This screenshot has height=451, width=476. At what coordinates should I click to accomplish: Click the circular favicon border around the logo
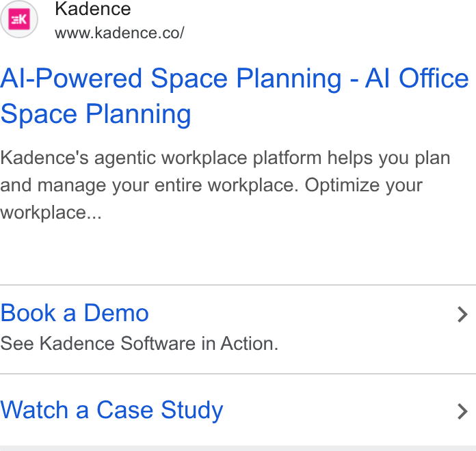point(19,19)
